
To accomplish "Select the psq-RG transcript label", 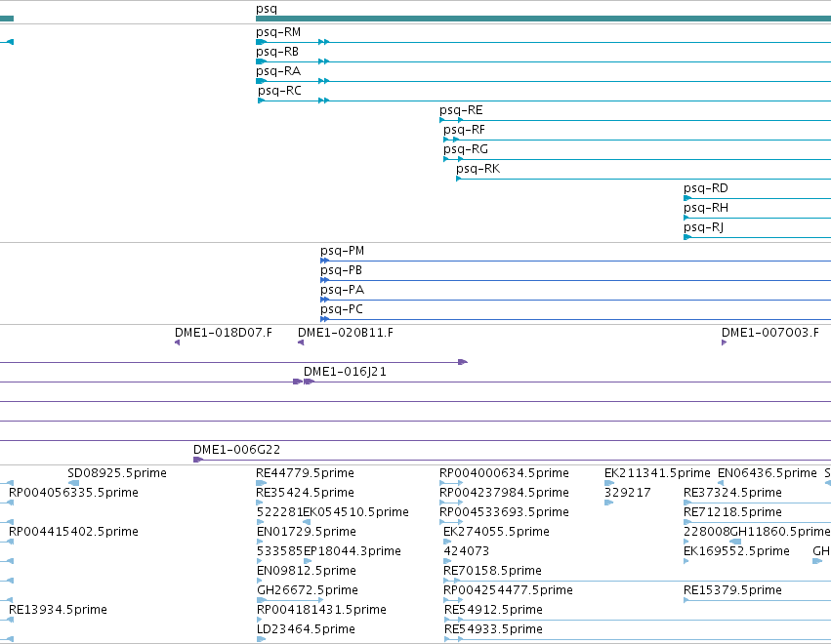I will click(466, 150).
